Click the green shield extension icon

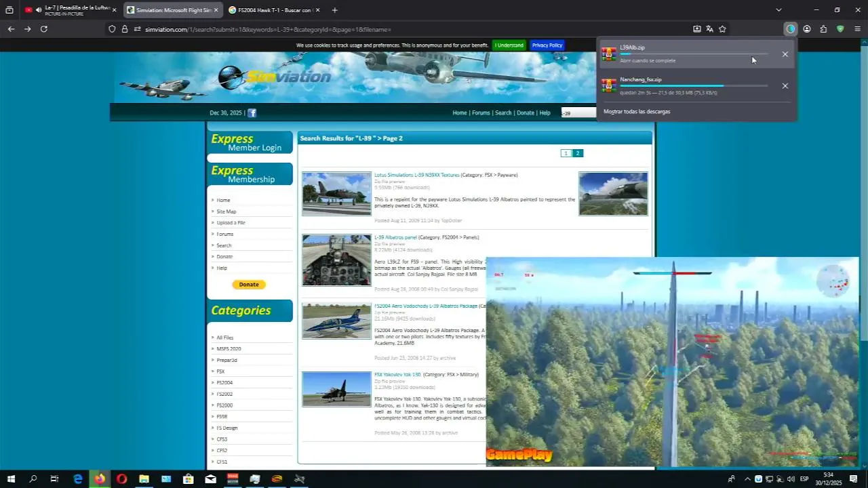(840, 29)
